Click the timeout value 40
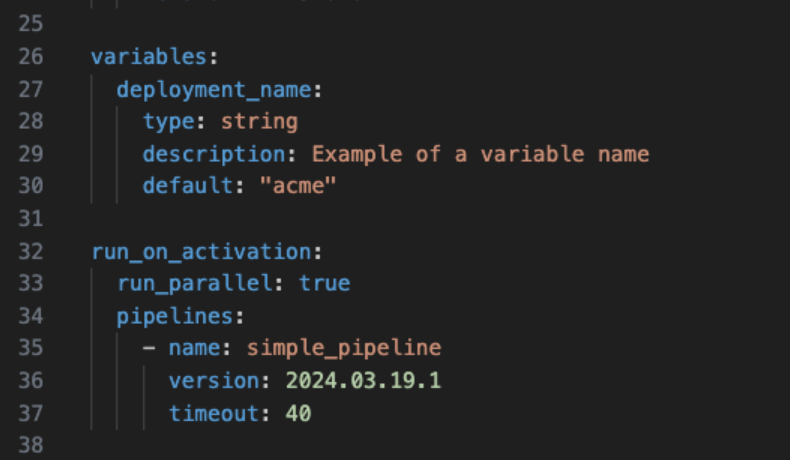 tap(298, 412)
